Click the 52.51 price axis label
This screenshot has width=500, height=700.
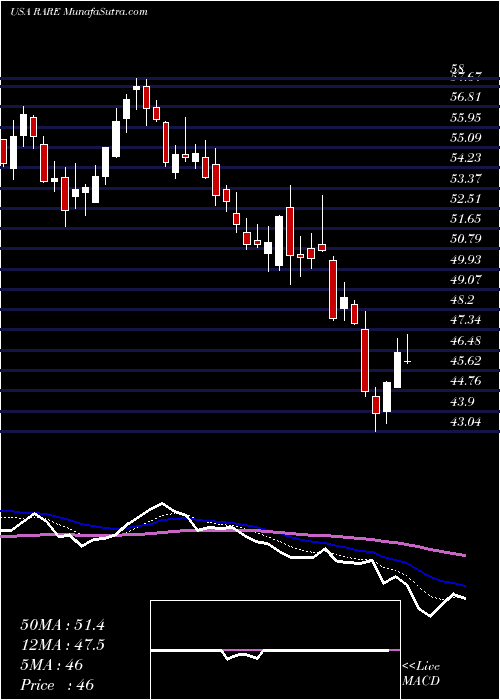[x=466, y=199]
